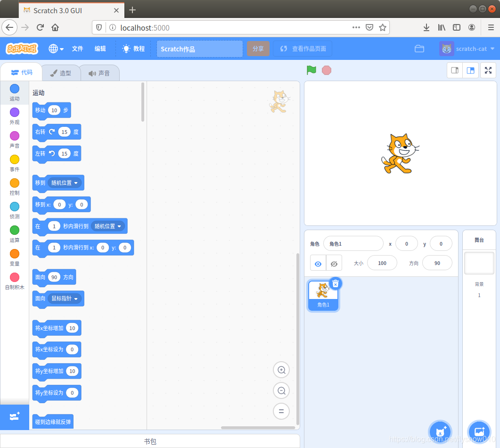Edit the sprite 方向 direction field

437,263
